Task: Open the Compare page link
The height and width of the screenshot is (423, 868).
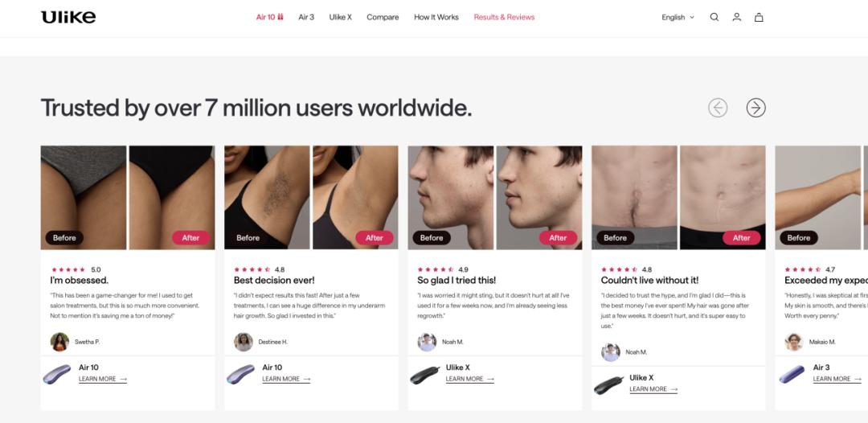Action: click(383, 17)
